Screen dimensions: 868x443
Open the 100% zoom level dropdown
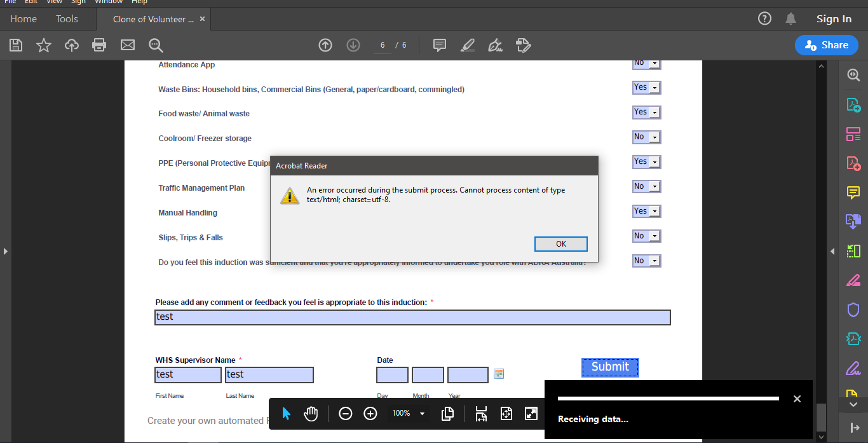[408, 413]
